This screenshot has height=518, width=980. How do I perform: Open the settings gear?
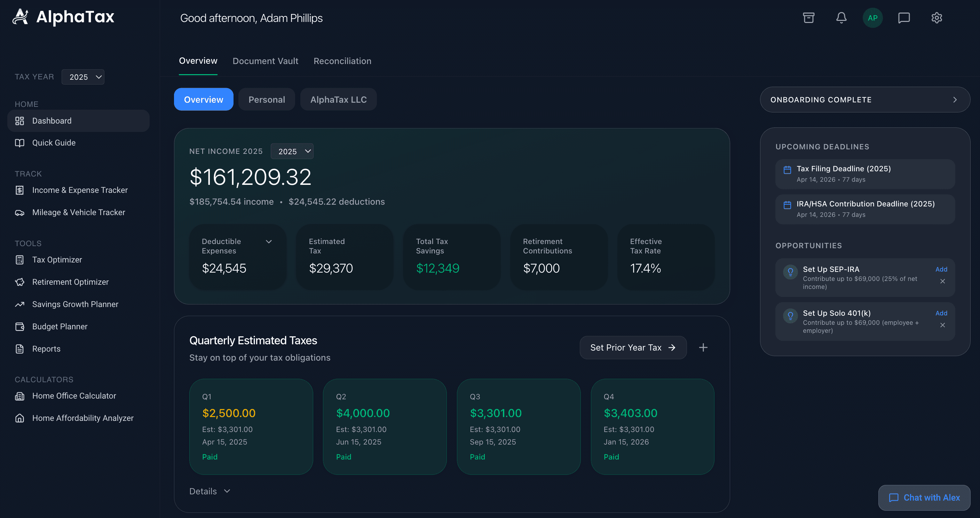click(x=936, y=17)
